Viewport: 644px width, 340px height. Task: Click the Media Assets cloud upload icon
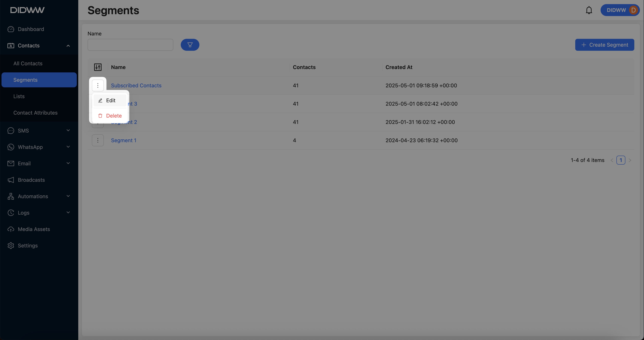pyautogui.click(x=11, y=229)
